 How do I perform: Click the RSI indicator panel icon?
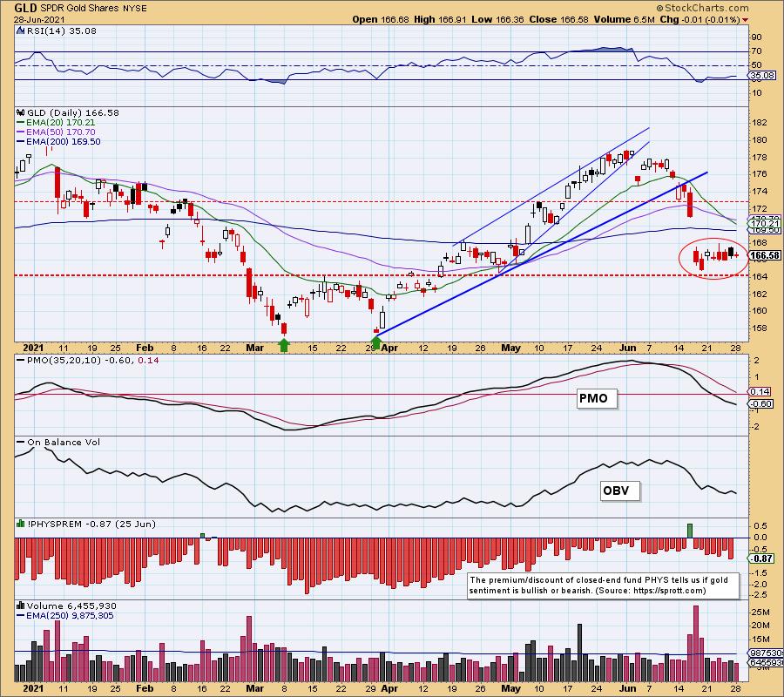[21, 31]
